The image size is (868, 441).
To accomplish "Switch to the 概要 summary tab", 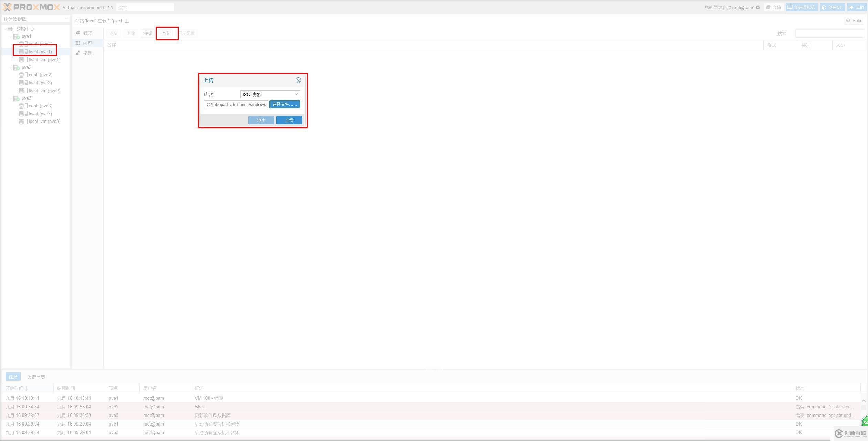I will 87,33.
